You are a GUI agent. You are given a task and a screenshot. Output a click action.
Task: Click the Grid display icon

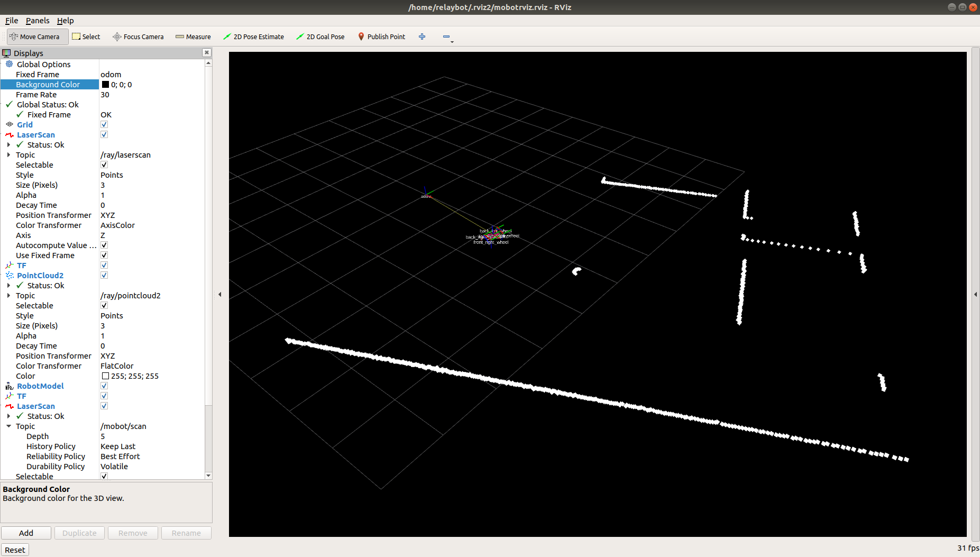point(10,124)
